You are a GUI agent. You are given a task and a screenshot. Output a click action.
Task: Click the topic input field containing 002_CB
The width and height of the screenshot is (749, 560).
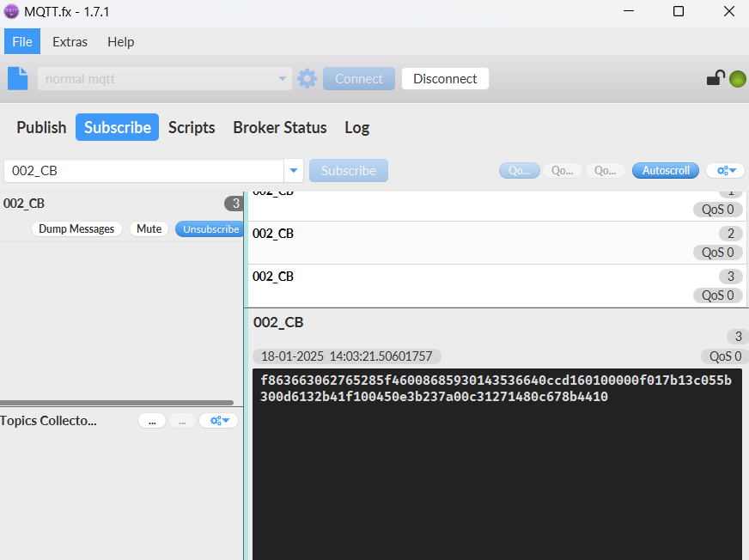tap(143, 171)
